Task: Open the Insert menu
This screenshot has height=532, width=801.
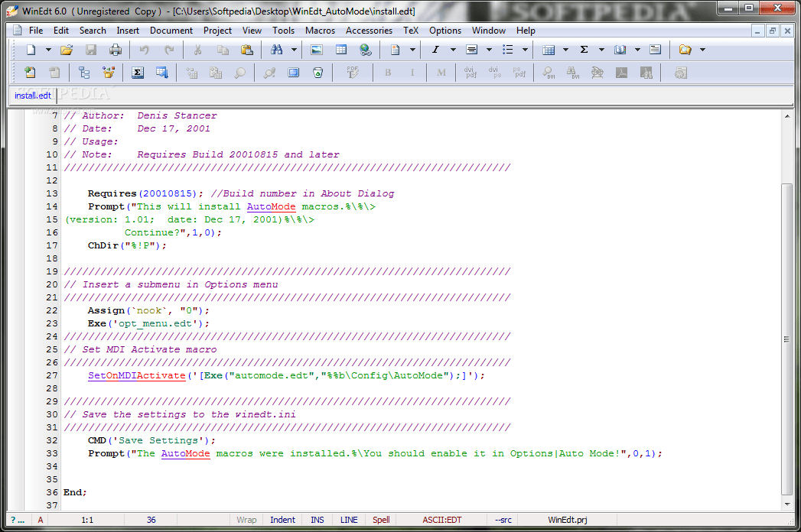Action: click(x=128, y=31)
